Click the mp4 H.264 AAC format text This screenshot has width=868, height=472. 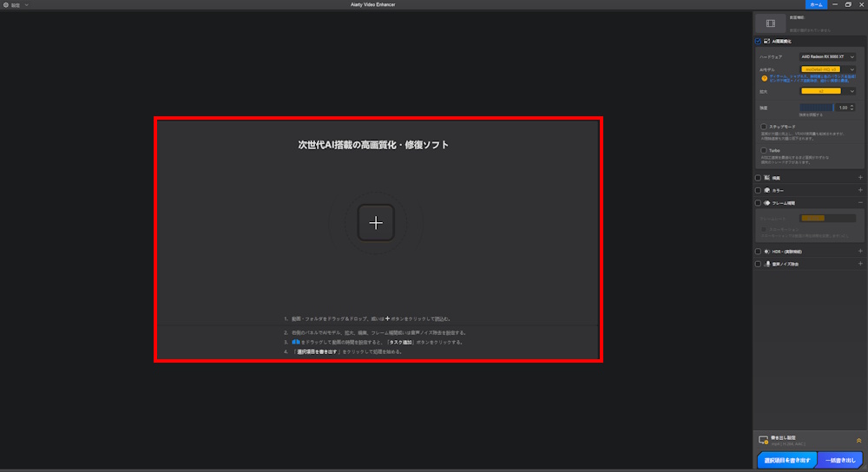click(x=788, y=443)
